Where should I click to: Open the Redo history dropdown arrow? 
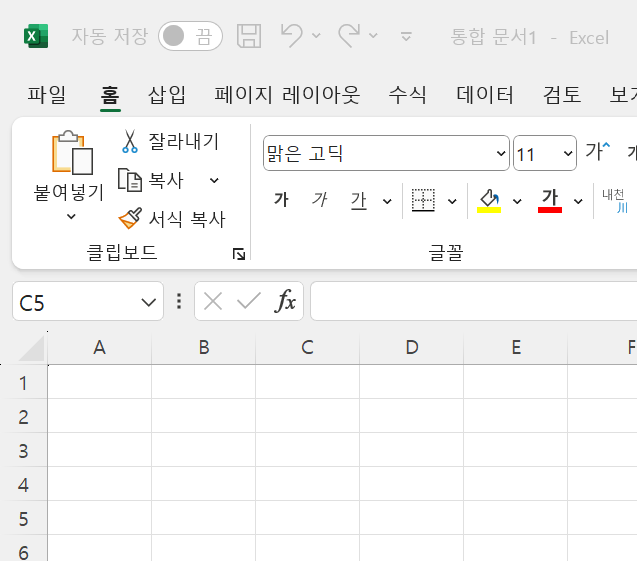coord(373,36)
